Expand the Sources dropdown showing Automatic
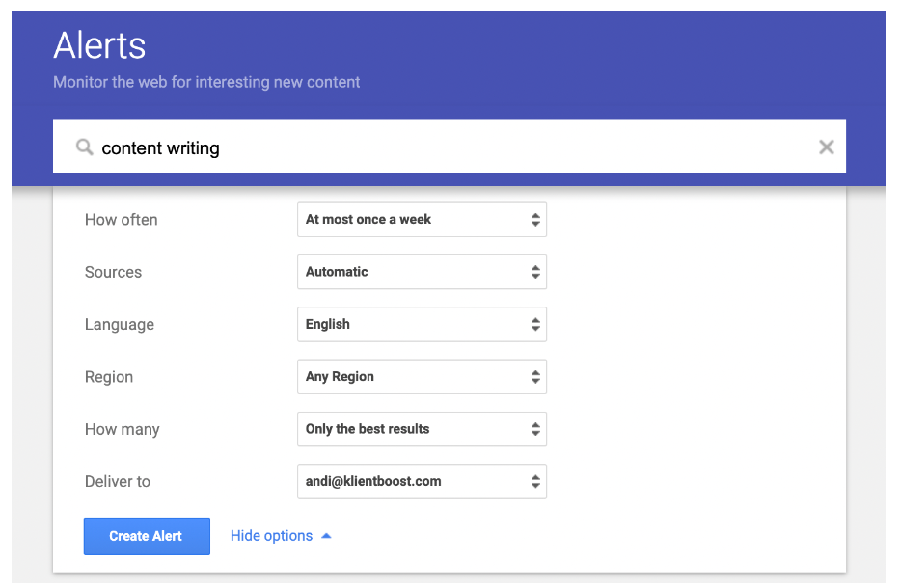 point(422,272)
